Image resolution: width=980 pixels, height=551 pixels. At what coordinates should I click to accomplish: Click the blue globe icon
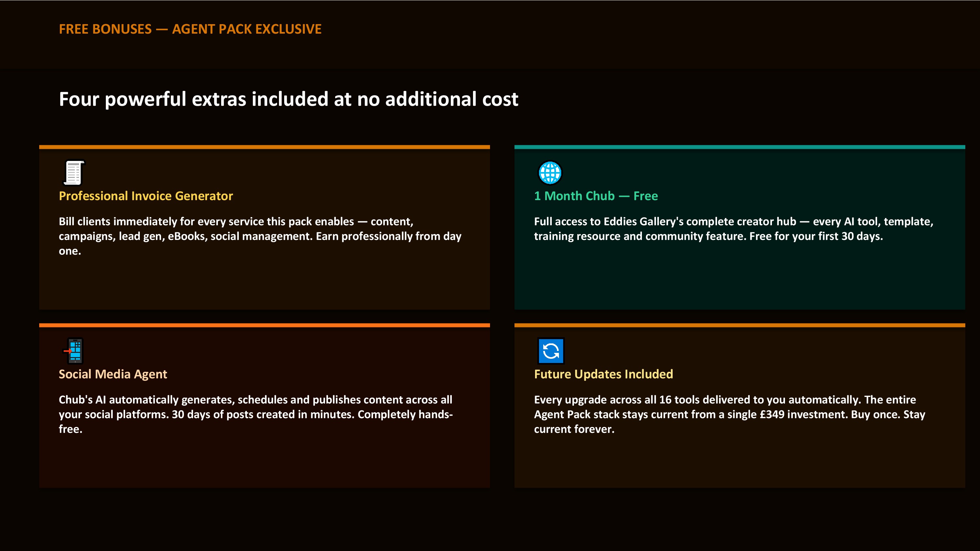click(x=550, y=173)
